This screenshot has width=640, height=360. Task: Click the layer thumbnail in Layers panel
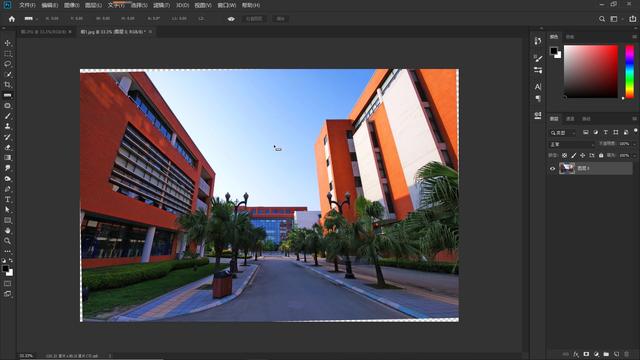coord(567,168)
